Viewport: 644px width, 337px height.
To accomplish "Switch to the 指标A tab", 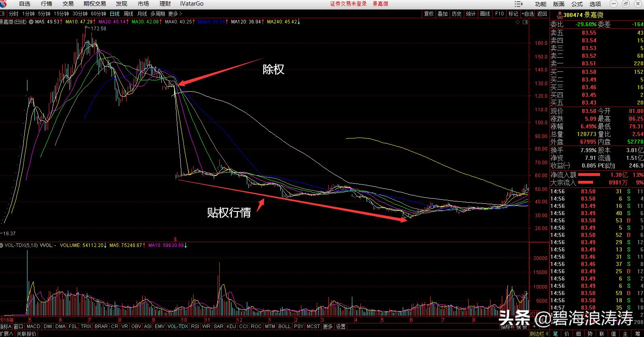I will [6, 327].
